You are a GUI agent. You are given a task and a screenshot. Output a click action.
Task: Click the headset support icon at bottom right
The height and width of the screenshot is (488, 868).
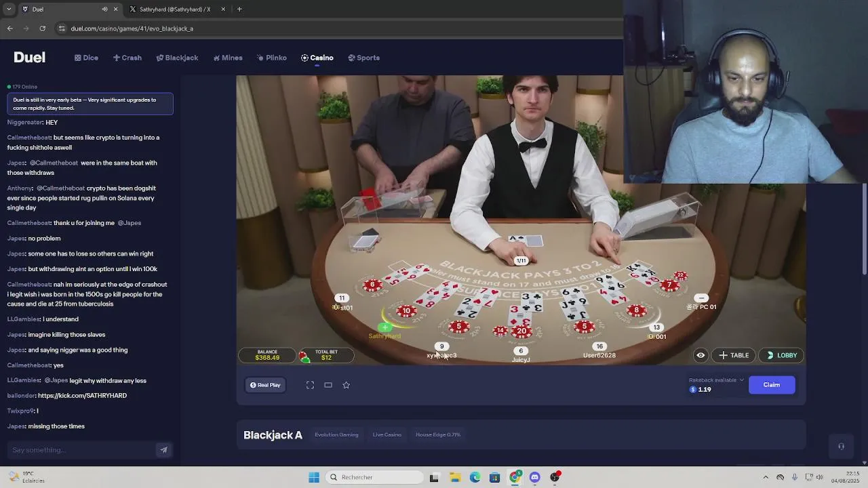pos(841,447)
